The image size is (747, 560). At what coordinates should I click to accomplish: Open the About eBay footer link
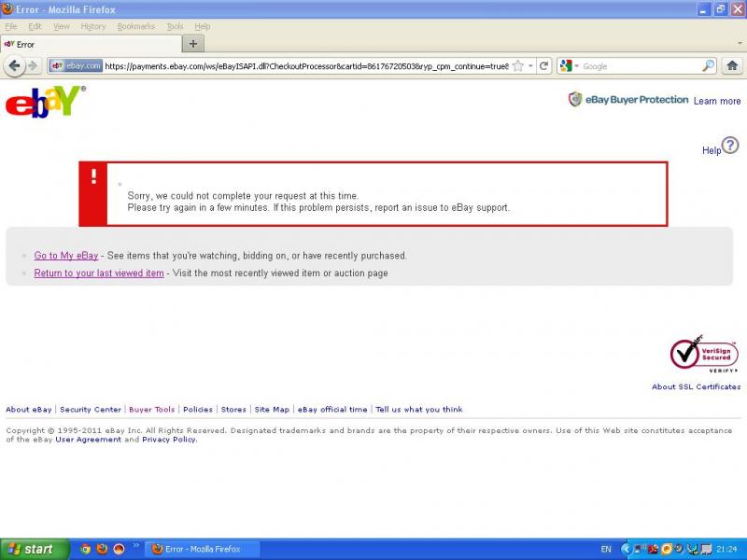click(29, 410)
